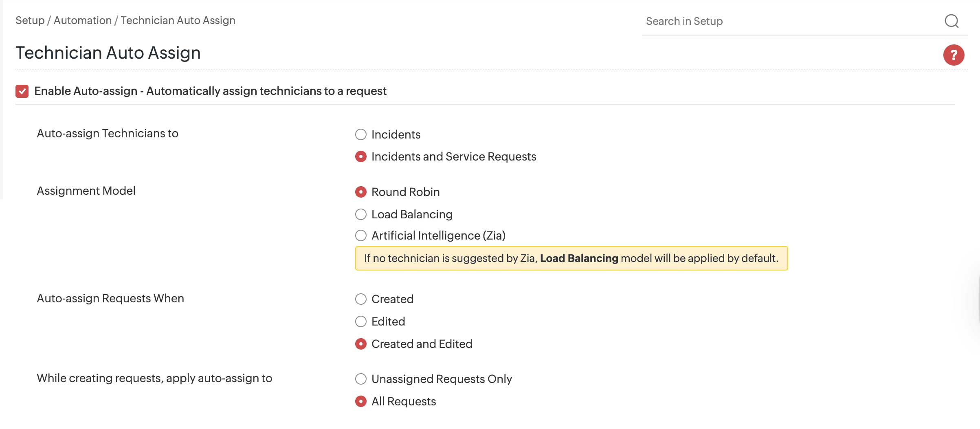
Task: Select Created as auto-assign trigger
Action: (361, 299)
